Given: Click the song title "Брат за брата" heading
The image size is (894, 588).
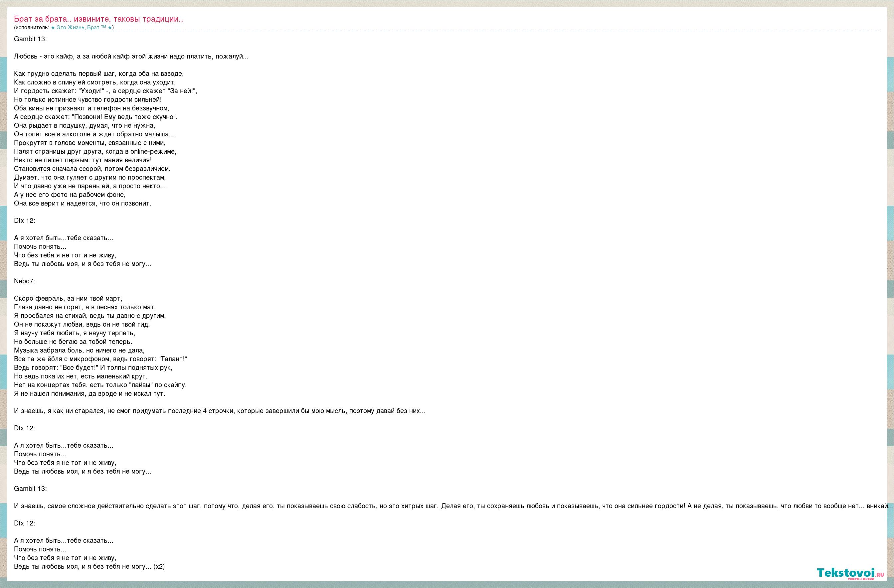Looking at the screenshot, I should [98, 19].
